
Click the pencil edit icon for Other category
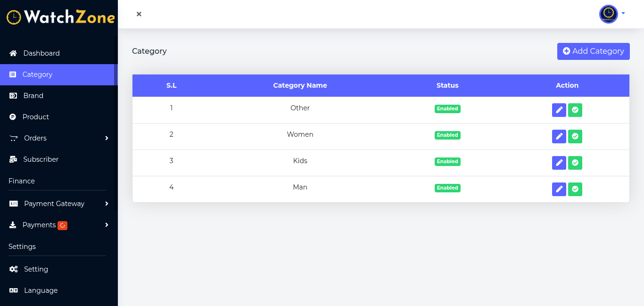(x=559, y=110)
